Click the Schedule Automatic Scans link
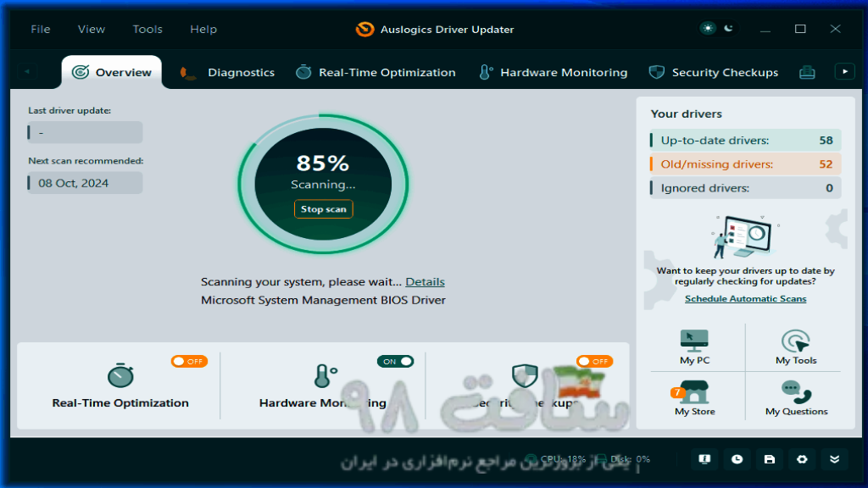 [745, 299]
